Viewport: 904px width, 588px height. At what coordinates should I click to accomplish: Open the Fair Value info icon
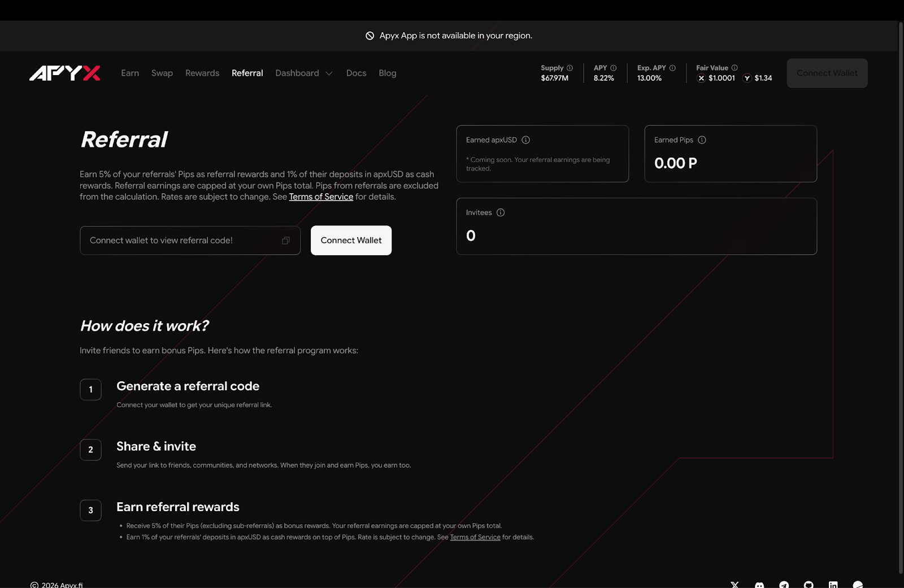(734, 68)
